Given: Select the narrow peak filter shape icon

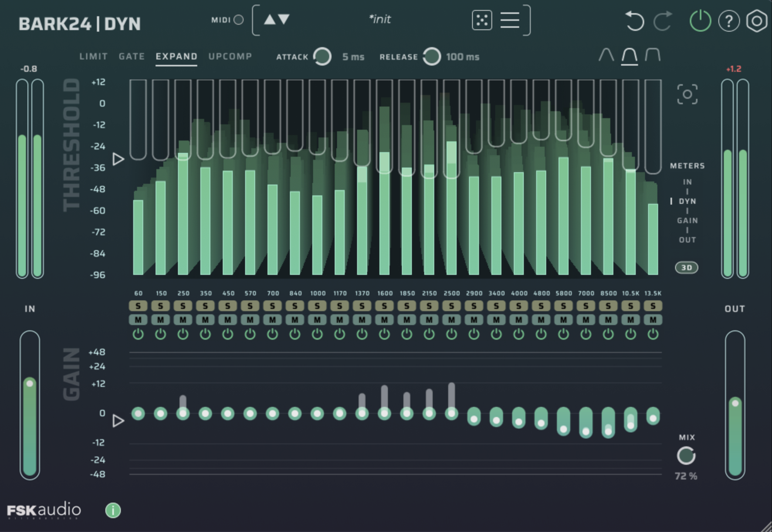Looking at the screenshot, I should (x=606, y=55).
